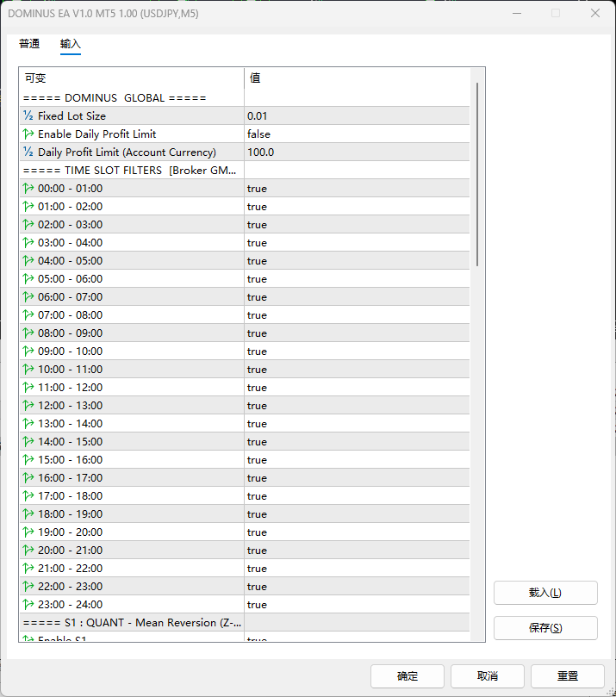Screen dimensions: 616x697
Task: Click the 00:00 - 01:00 boolean icon
Action: pyautogui.click(x=28, y=189)
